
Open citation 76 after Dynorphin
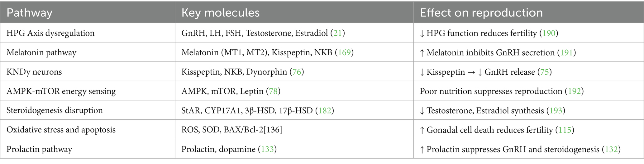pos(297,72)
